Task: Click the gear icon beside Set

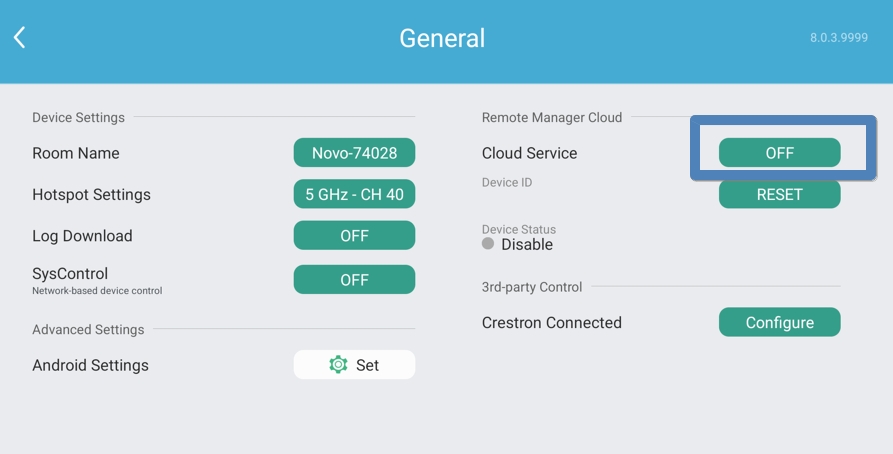Action: [338, 365]
